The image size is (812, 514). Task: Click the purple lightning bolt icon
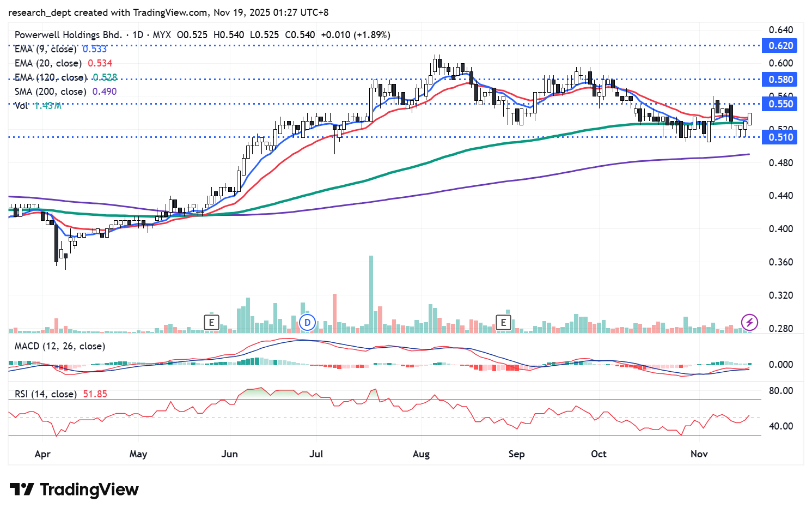749,322
